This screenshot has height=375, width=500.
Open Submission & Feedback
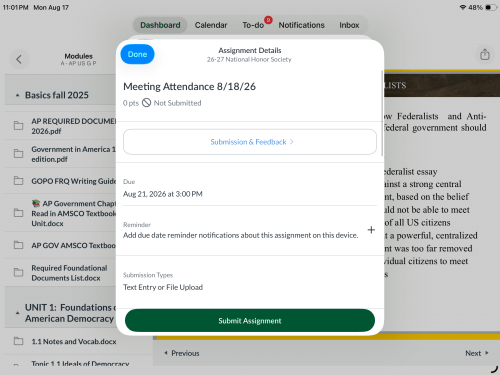pyautogui.click(x=250, y=142)
